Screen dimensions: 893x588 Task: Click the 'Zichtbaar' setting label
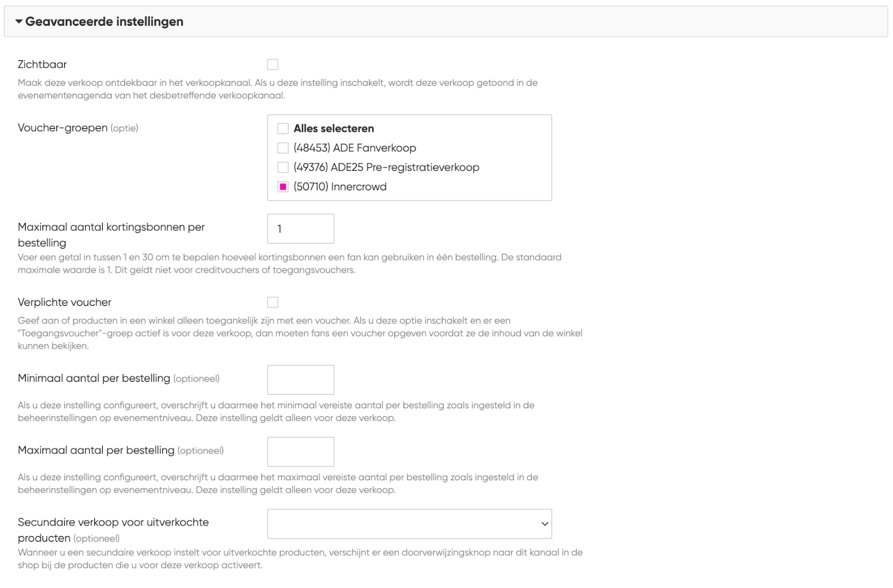coord(42,65)
